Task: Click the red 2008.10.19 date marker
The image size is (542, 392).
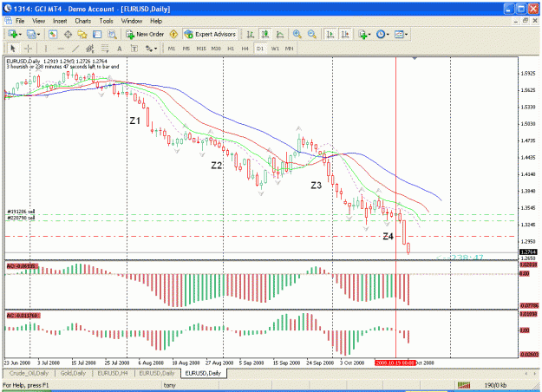Action: click(x=395, y=363)
